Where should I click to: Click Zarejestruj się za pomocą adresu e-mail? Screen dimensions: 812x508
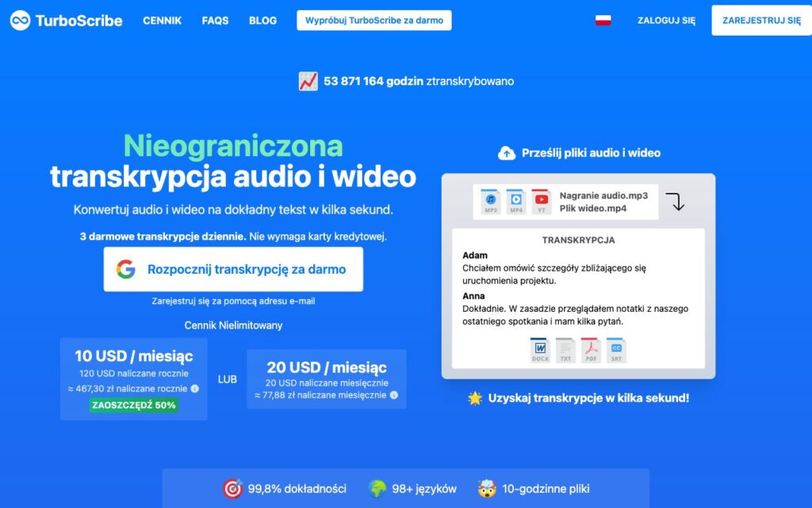coord(233,301)
